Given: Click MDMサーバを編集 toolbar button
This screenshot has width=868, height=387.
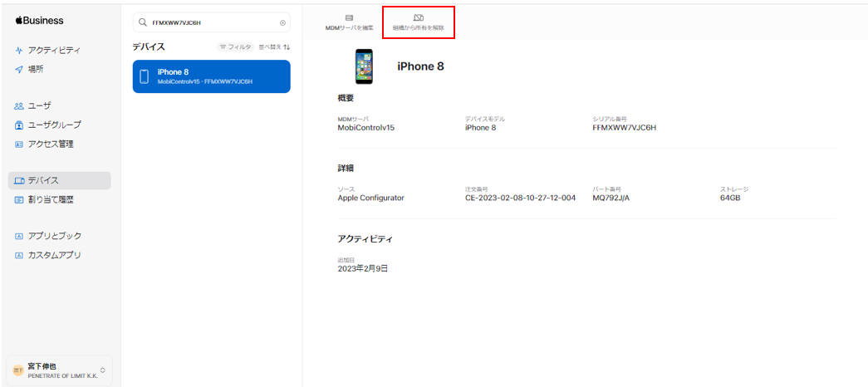Looking at the screenshot, I should tap(350, 22).
